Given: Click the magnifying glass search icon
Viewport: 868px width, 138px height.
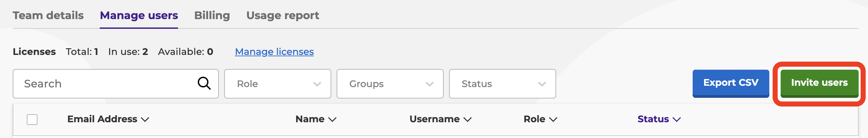Looking at the screenshot, I should click(x=204, y=83).
